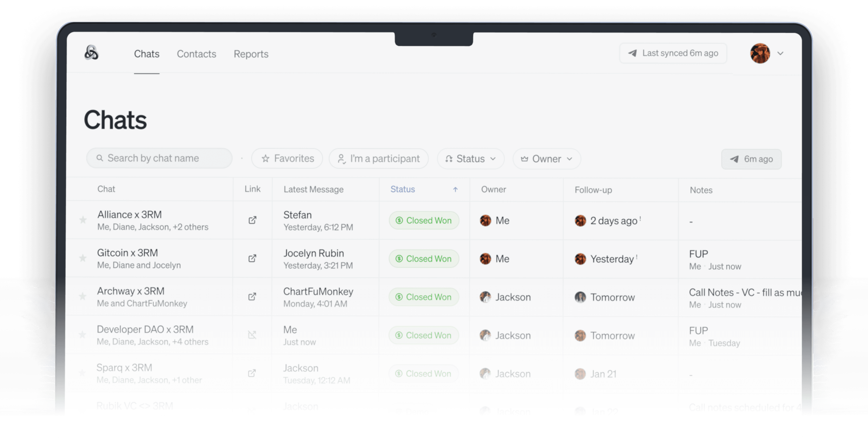This screenshot has height=440, width=868.
Task: Open the account menu chevron
Action: [x=780, y=53]
